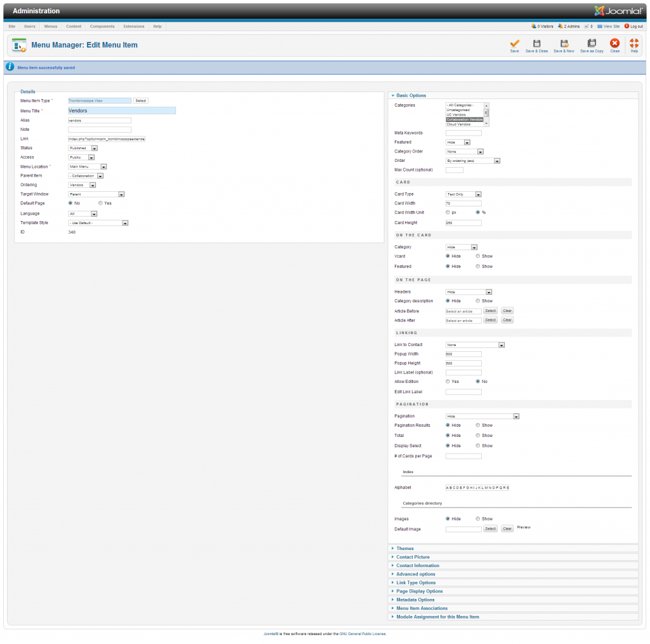Set Default Page to Yes

pyautogui.click(x=100, y=203)
